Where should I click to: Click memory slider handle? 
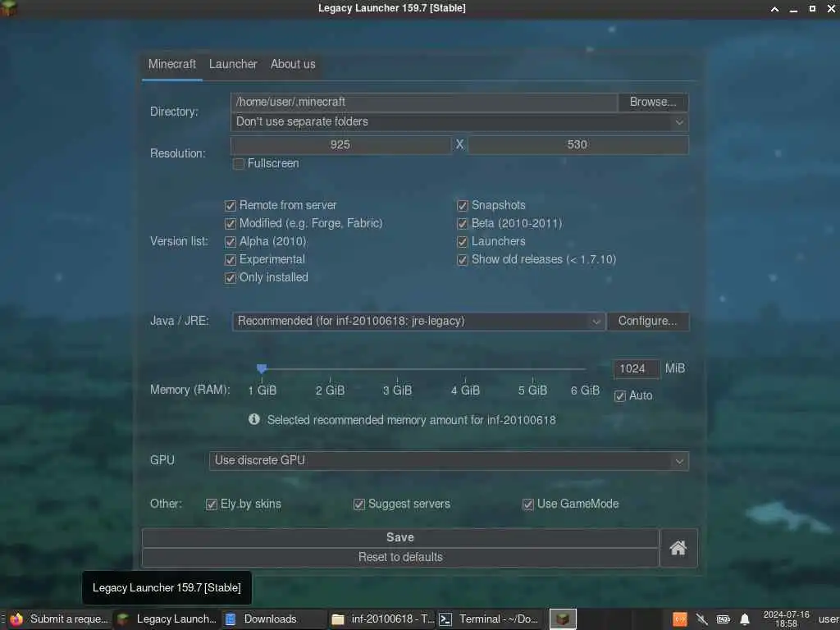click(x=262, y=368)
